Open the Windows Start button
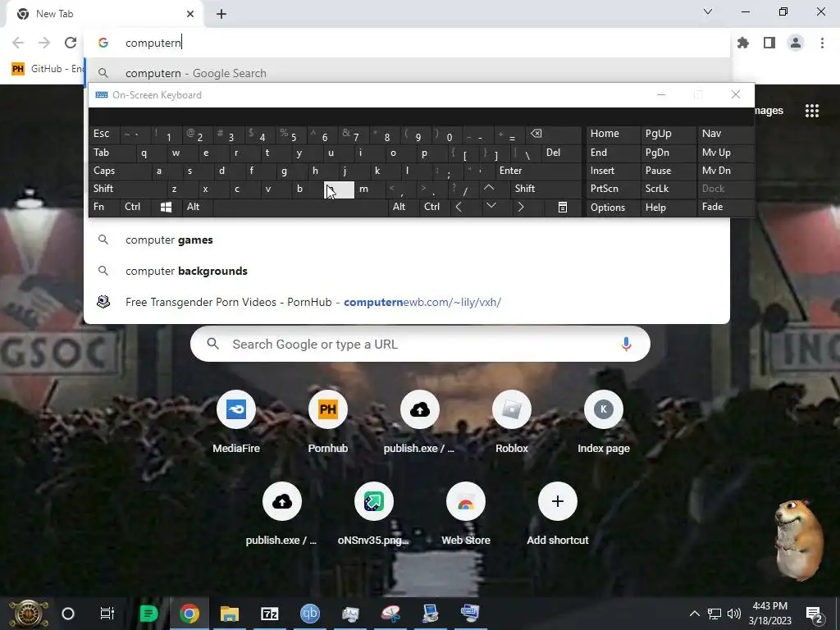840x630 pixels. pyautogui.click(x=29, y=614)
